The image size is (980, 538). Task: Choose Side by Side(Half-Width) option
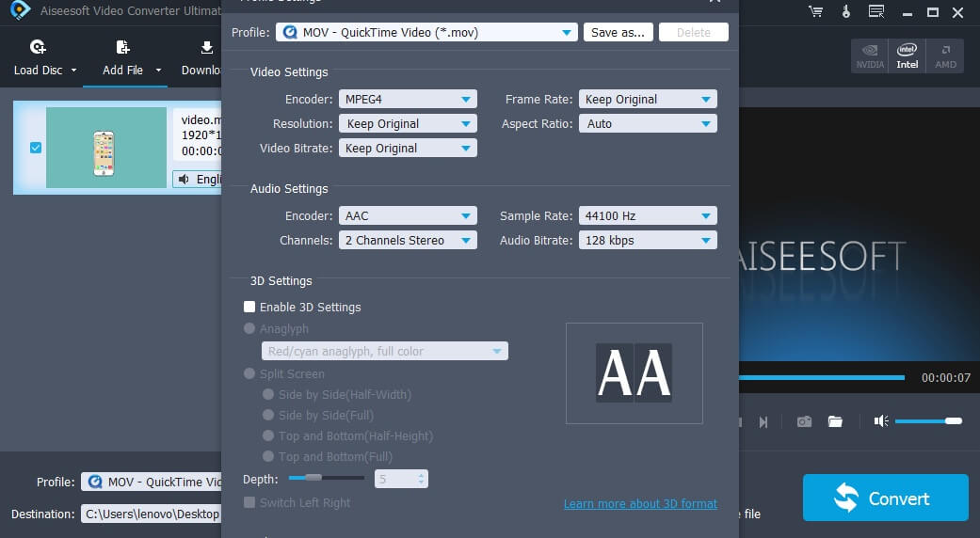click(x=268, y=394)
